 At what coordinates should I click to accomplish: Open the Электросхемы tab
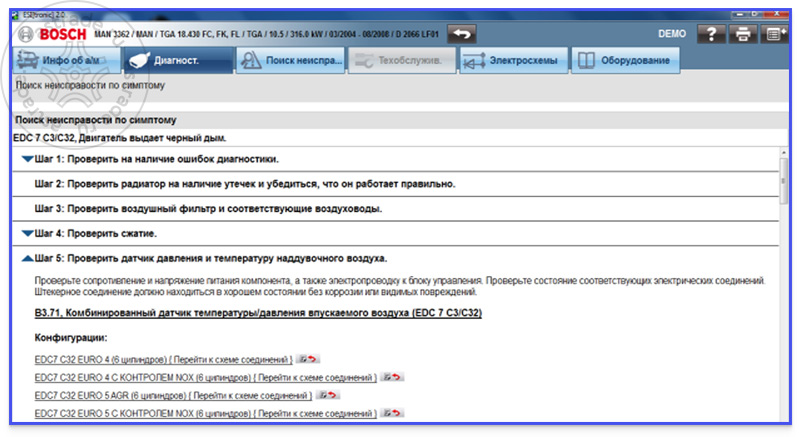(514, 60)
